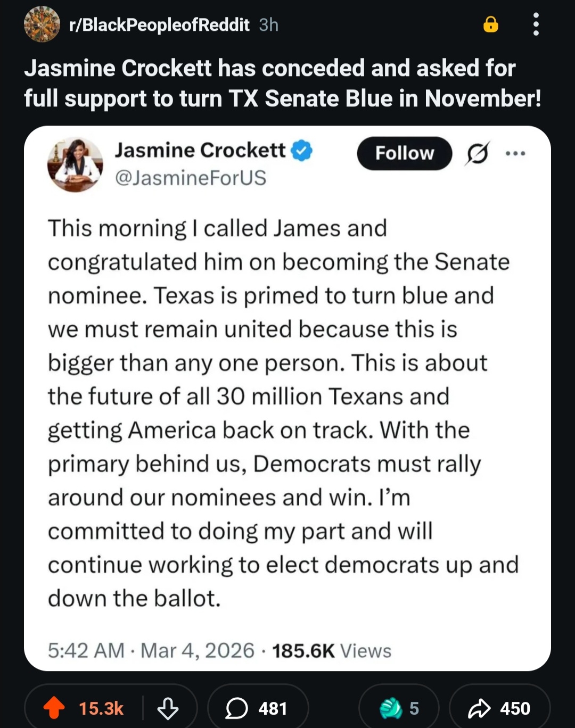Give an award using the award icon
Viewport: 575px width, 728px height.
click(x=391, y=708)
